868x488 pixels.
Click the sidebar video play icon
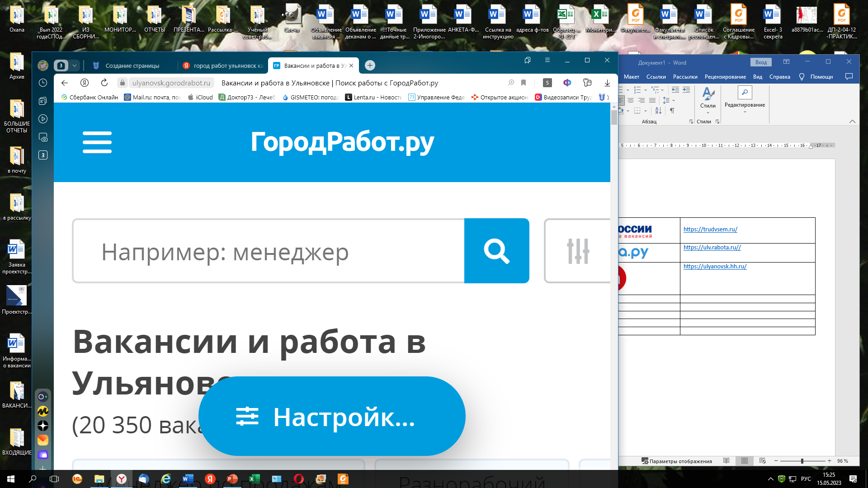[x=43, y=119]
